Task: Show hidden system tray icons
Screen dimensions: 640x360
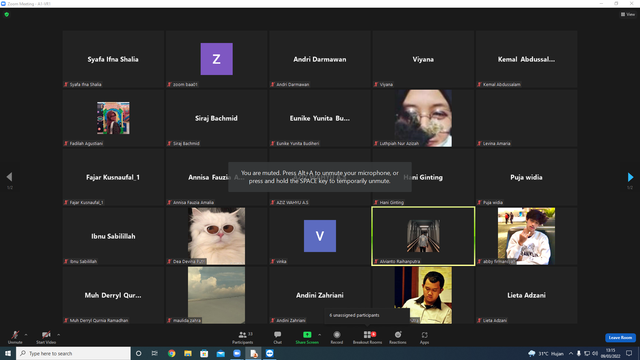Action: pyautogui.click(x=571, y=353)
